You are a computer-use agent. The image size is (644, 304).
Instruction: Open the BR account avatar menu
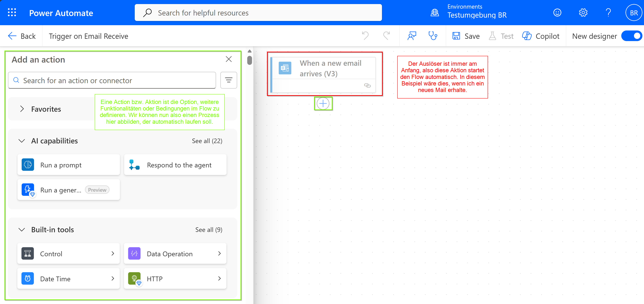[633, 13]
